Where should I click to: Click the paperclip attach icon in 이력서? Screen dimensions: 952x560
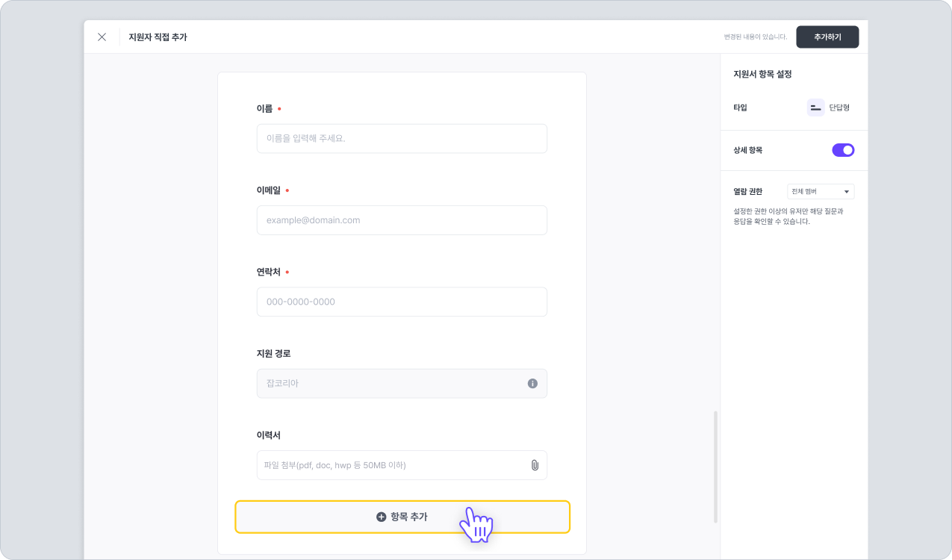coord(535,465)
